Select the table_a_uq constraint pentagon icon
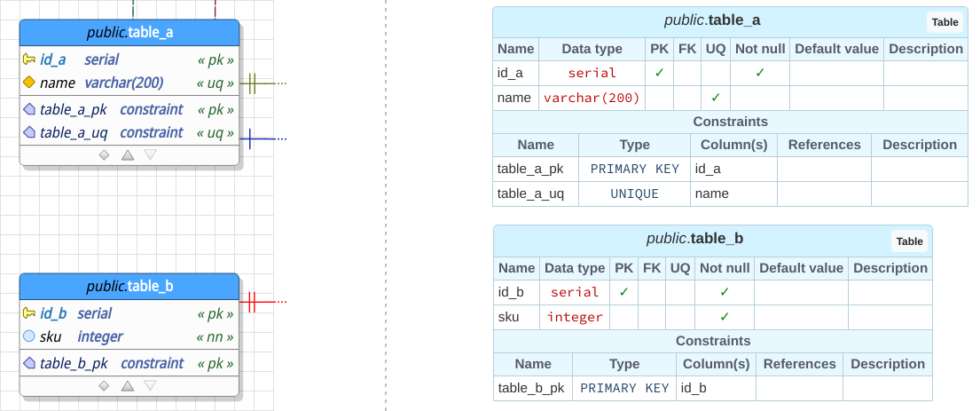This screenshot has width=980, height=411. 28,132
